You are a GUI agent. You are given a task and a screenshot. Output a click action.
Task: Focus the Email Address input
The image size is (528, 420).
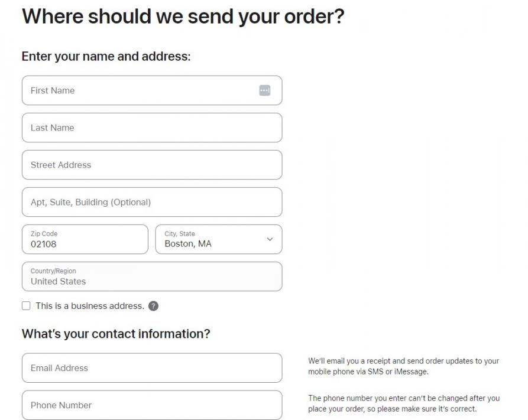click(152, 368)
